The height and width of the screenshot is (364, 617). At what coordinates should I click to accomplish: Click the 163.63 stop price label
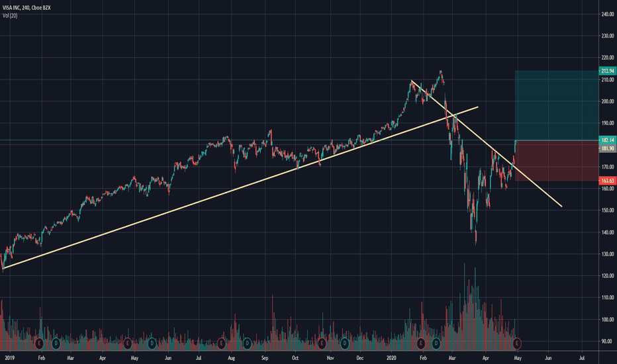tap(607, 181)
